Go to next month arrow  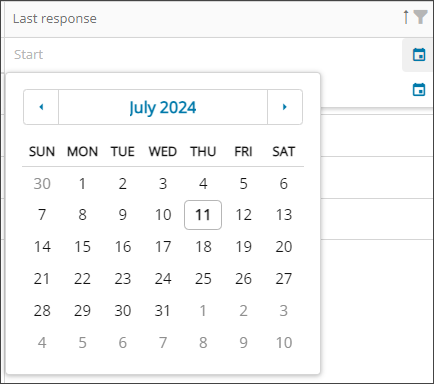[x=285, y=107]
